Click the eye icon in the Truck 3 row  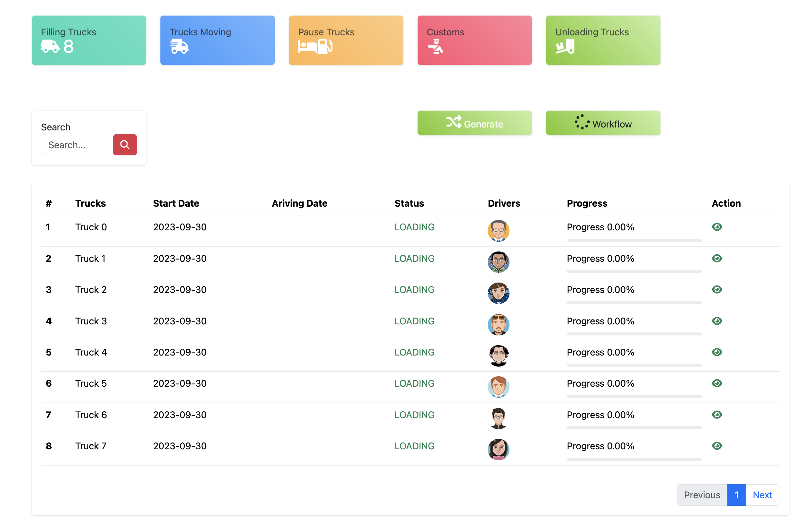717,321
